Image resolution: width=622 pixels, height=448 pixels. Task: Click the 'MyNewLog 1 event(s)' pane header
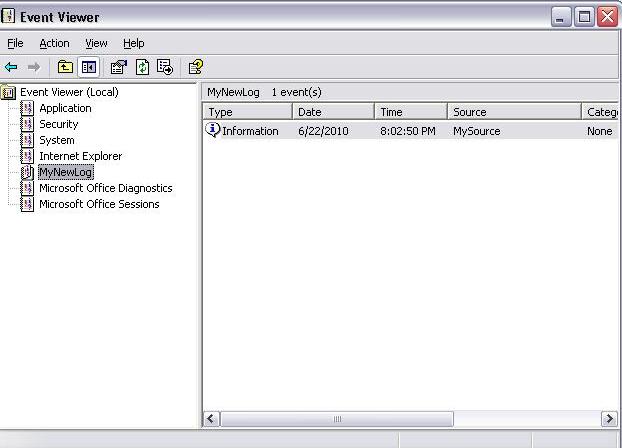411,92
